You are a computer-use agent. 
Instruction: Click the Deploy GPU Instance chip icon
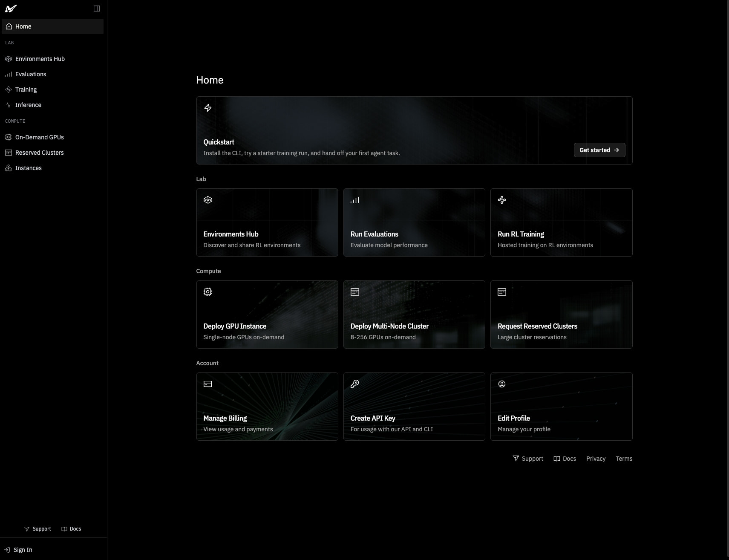point(208,292)
